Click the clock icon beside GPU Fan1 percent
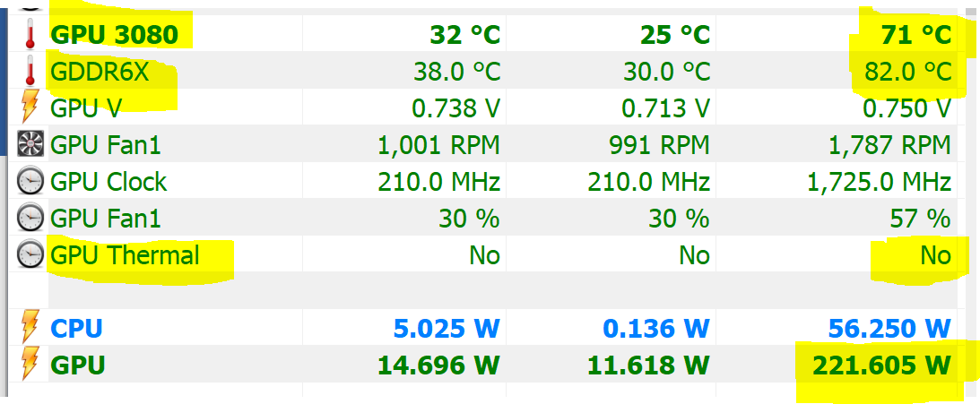This screenshot has width=980, height=404. (30, 219)
